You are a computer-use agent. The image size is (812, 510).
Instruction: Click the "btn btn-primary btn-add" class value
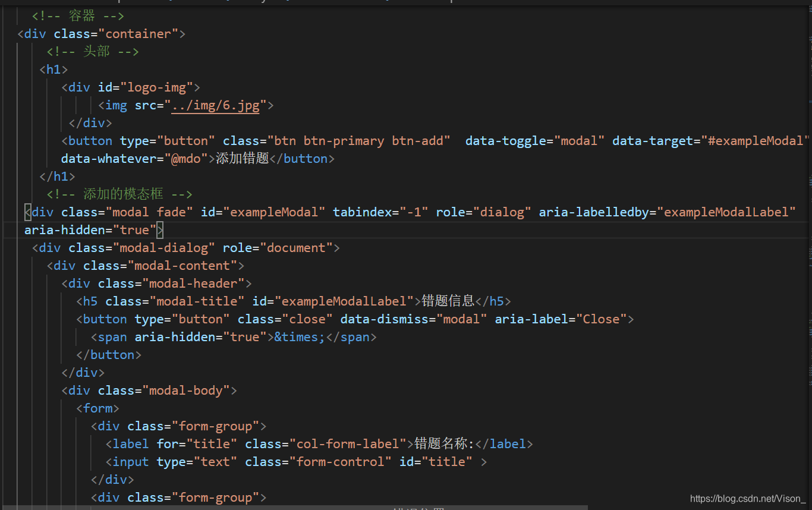click(358, 141)
